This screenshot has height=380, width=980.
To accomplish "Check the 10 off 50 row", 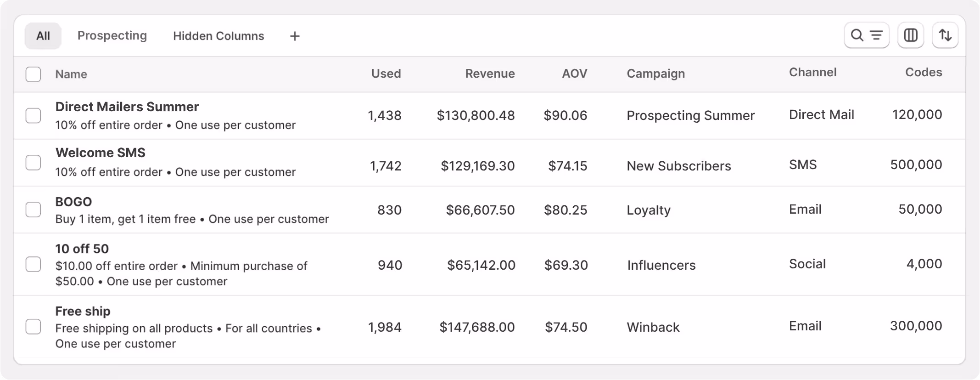I will coord(33,264).
